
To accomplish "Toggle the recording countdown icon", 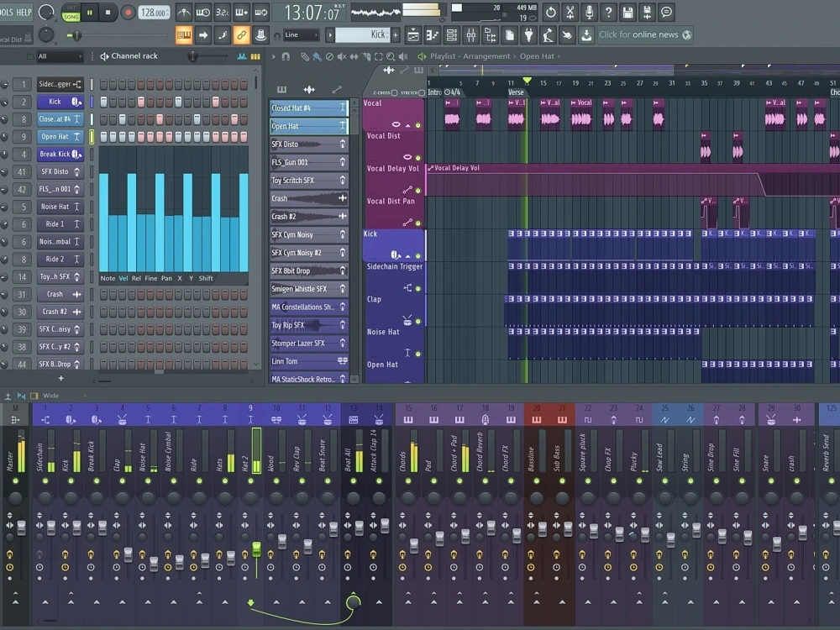I will coord(223,12).
